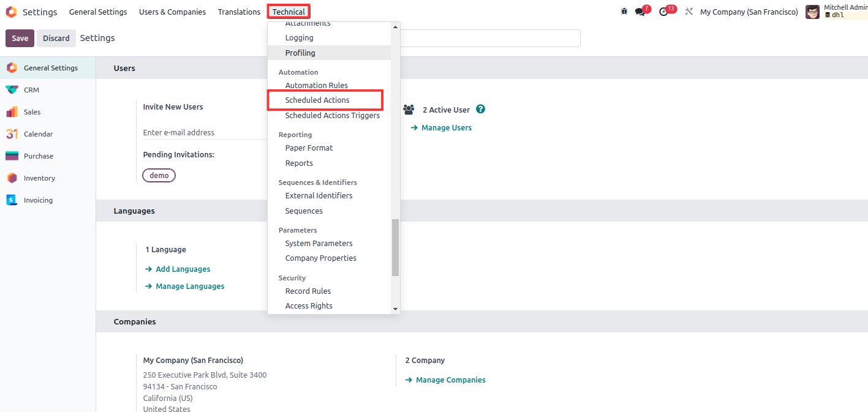Click the Technical menu scrollbar thumb

tap(396, 248)
